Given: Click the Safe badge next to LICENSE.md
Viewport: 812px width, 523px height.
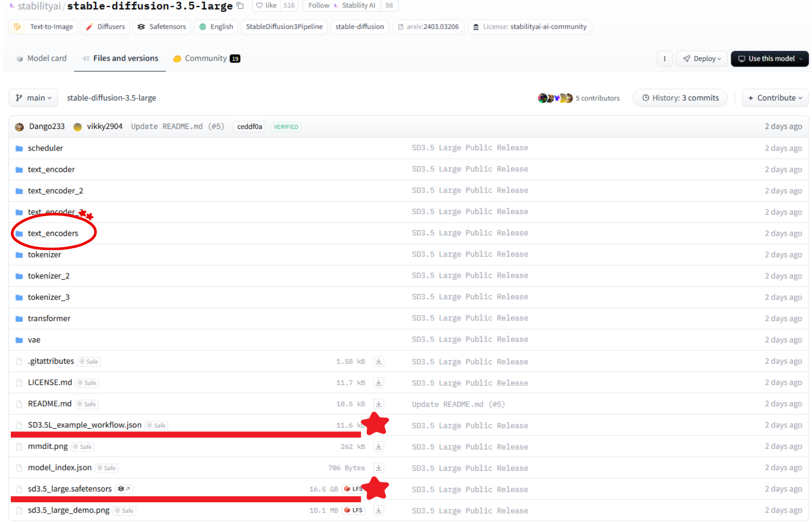Looking at the screenshot, I should (87, 383).
